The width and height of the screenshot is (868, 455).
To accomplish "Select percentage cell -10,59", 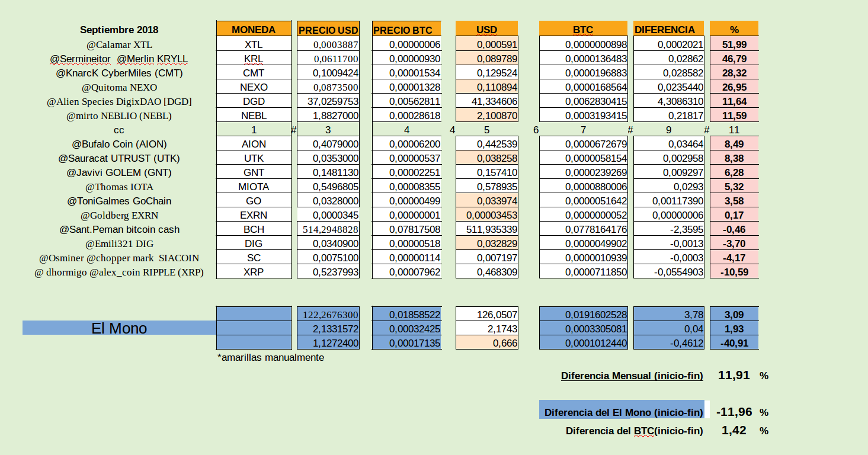I will (734, 272).
